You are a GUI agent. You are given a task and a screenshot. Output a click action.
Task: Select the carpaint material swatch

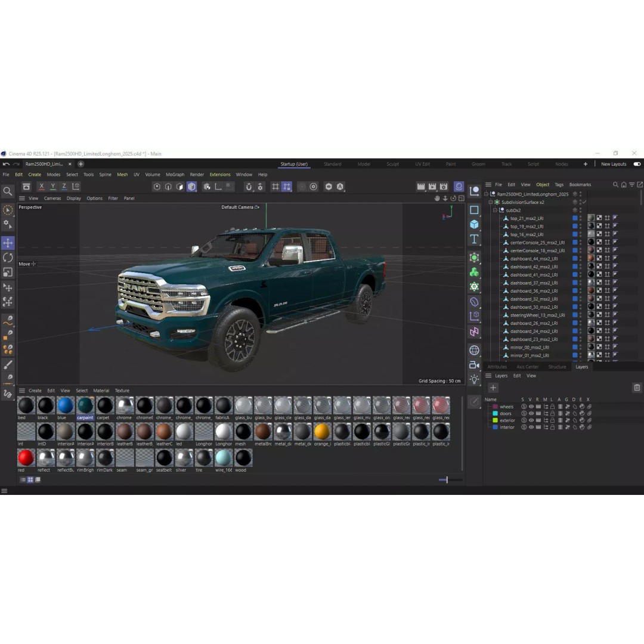[x=85, y=406]
